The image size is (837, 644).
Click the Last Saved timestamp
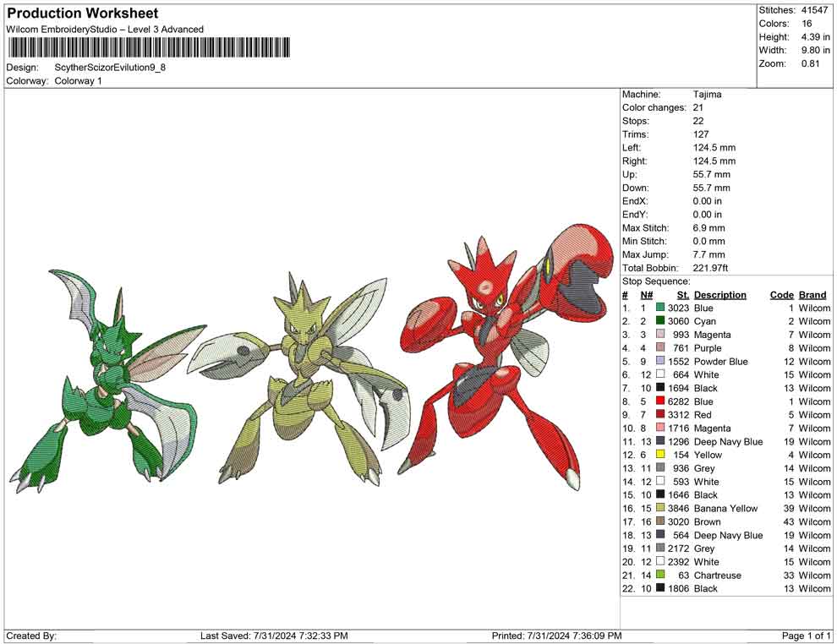[274, 636]
